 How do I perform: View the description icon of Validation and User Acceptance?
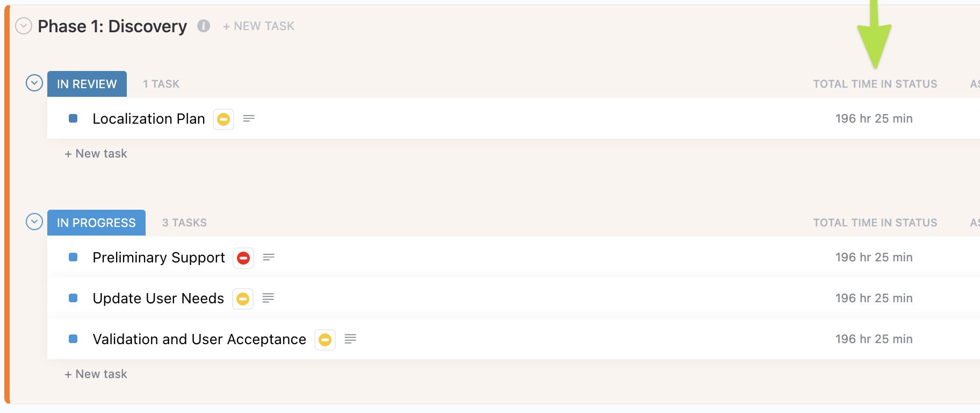click(350, 339)
